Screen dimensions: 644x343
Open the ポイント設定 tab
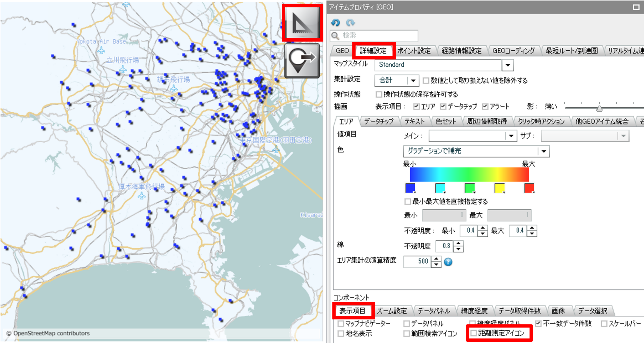(414, 51)
